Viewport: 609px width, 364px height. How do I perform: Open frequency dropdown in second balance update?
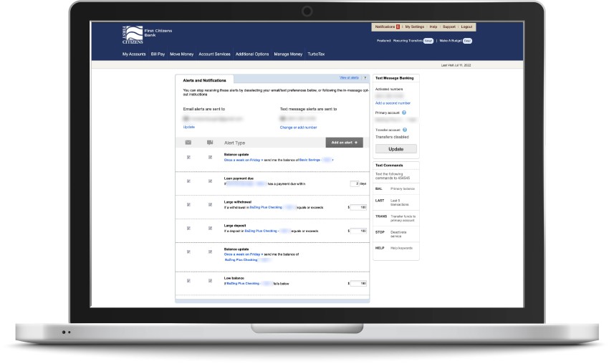[244, 254]
